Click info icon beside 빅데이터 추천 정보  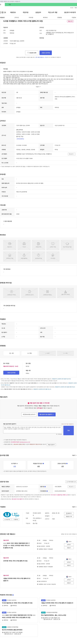coord(13,595)
